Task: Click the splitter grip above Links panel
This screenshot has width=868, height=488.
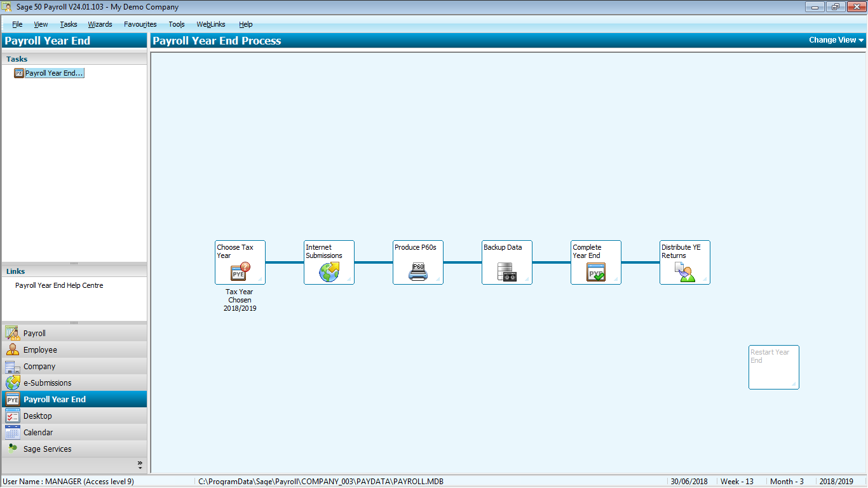Action: click(x=74, y=263)
